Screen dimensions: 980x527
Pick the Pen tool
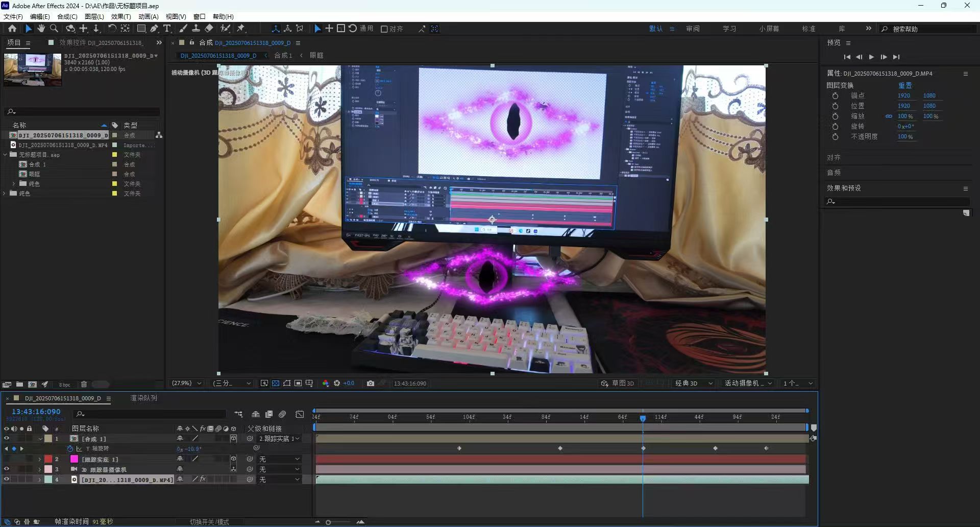click(154, 29)
